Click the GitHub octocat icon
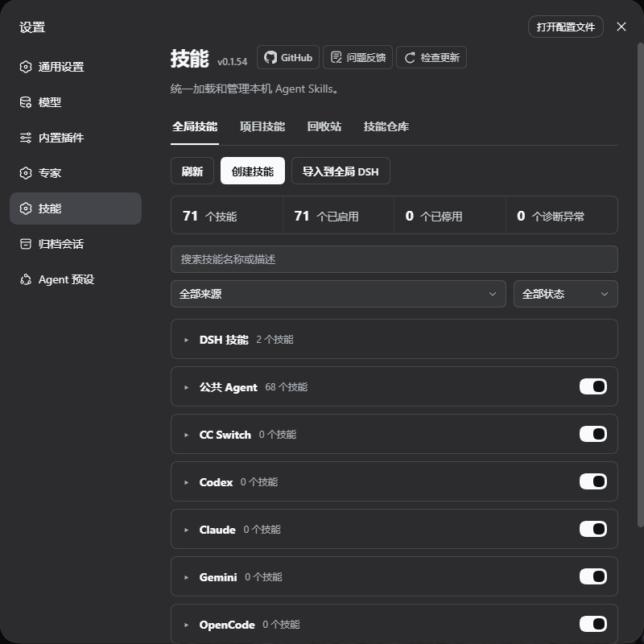The image size is (644, 644). (x=270, y=57)
